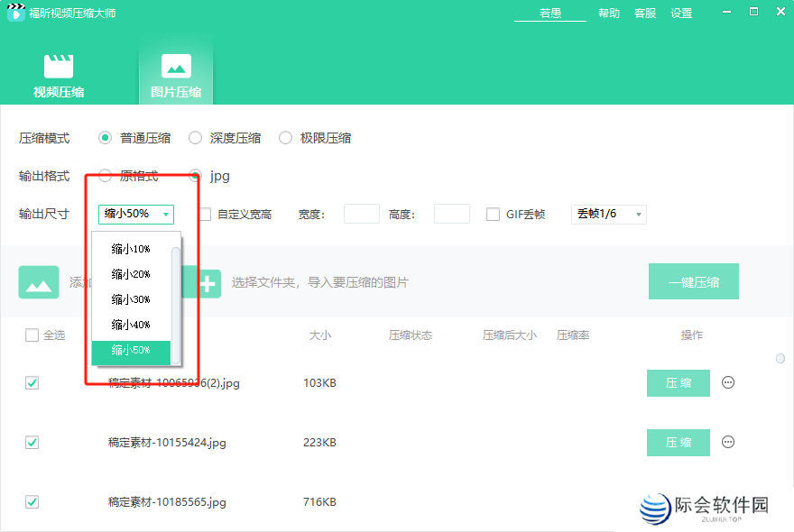Screen dimensions: 794x532
Task: Click the Foxit compressor app logo icon
Action: tap(15, 13)
